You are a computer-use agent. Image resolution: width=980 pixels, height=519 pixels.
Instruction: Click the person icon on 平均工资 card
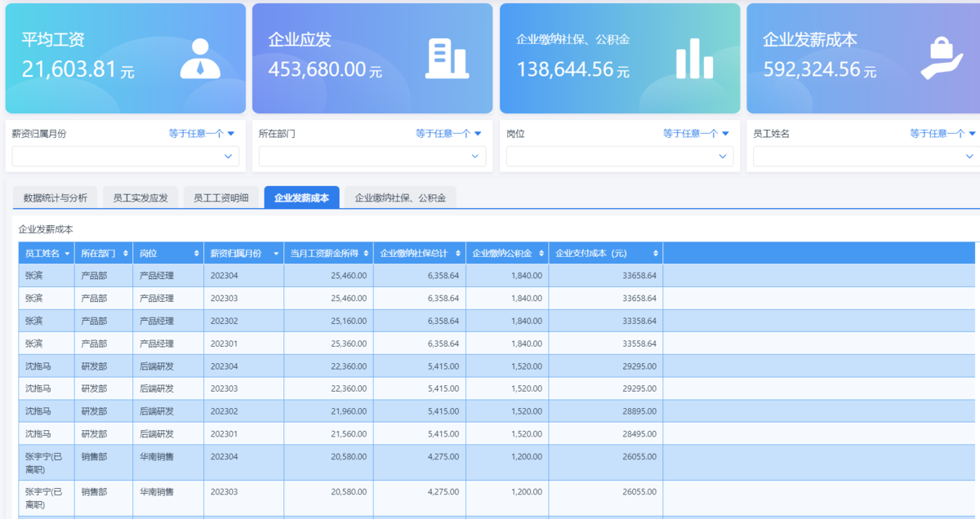(200, 58)
